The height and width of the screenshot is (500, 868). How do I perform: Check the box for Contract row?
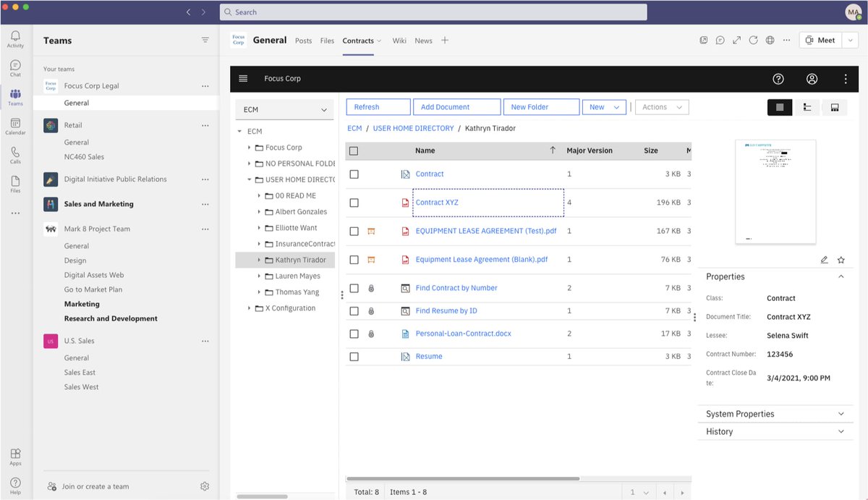(354, 174)
